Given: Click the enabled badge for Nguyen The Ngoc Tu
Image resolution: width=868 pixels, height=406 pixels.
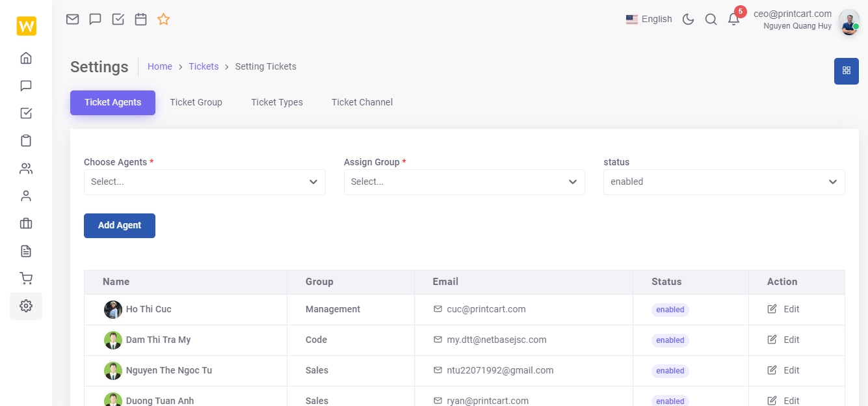Looking at the screenshot, I should click(x=670, y=371).
